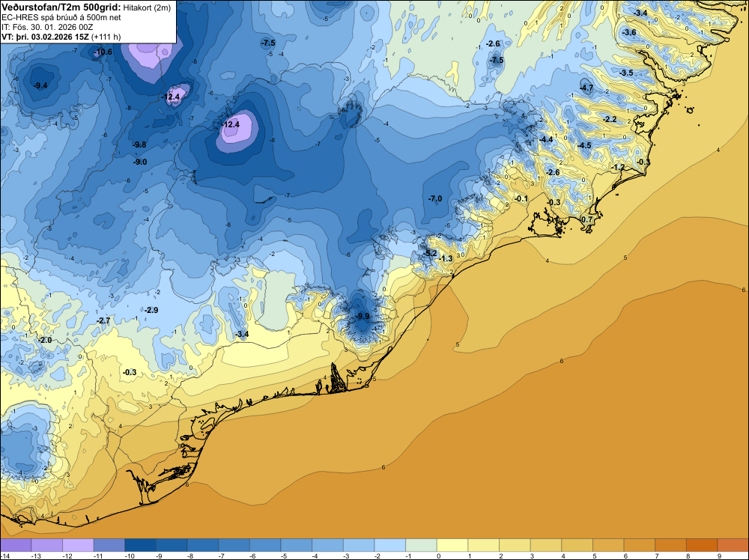Click the -4.5 temperature label
749x560 pixels.
pyautogui.click(x=584, y=145)
